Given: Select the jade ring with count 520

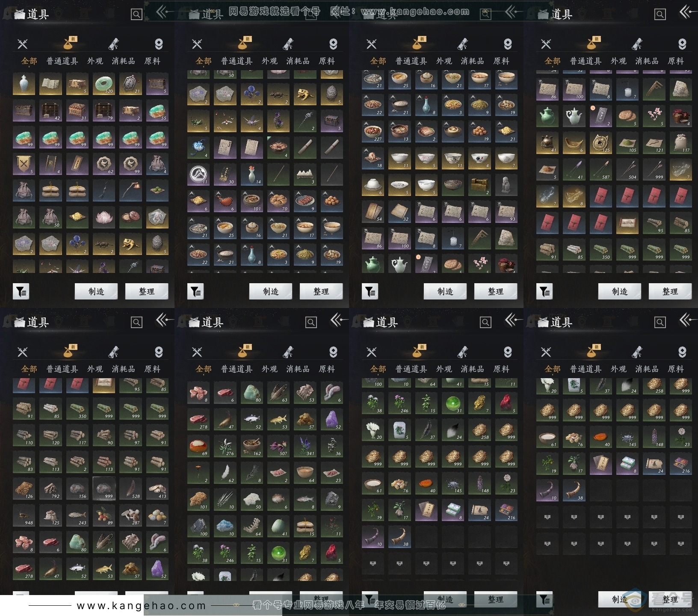Looking at the screenshot, I should tap(104, 84).
